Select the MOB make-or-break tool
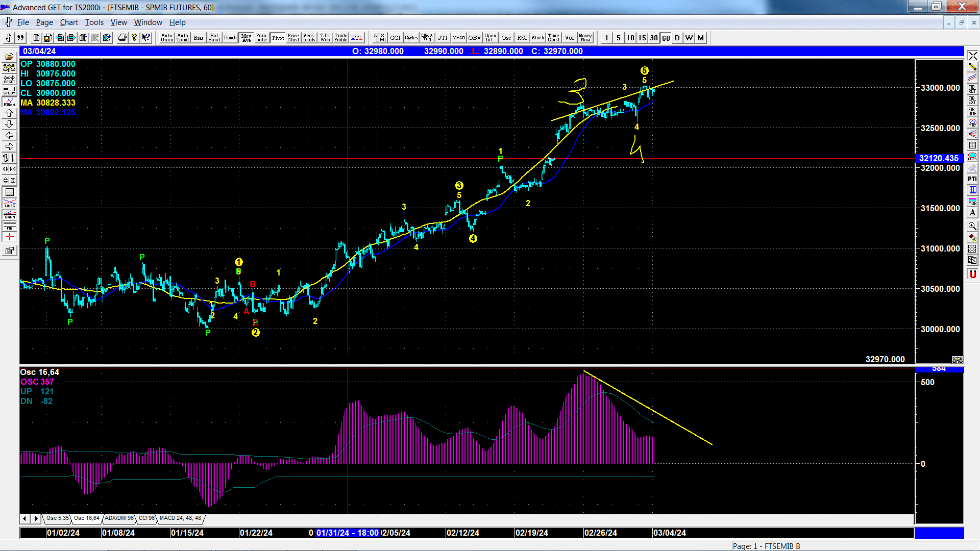The height and width of the screenshot is (551, 980). click(x=972, y=202)
